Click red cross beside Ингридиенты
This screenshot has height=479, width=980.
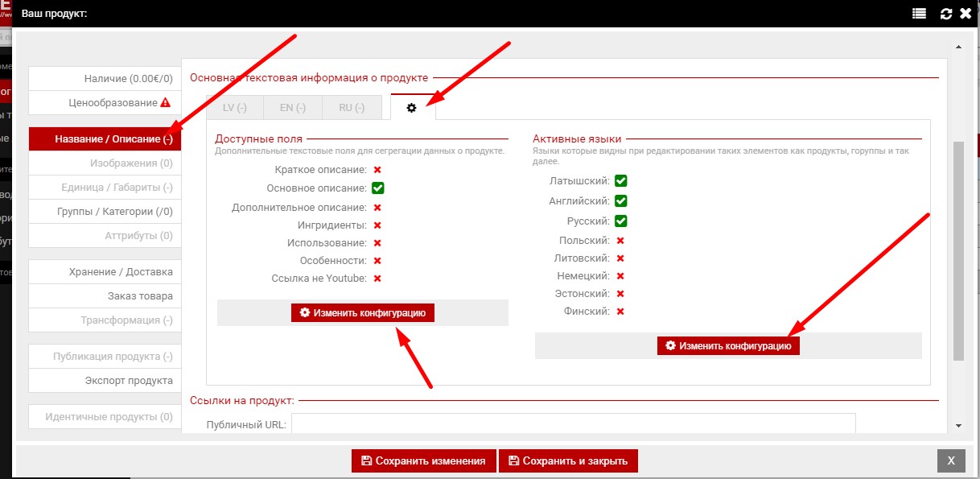377,225
